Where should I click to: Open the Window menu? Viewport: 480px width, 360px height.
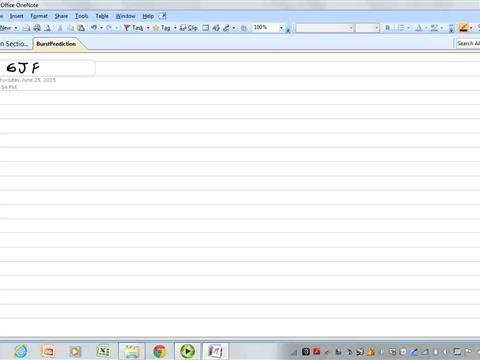[125, 16]
